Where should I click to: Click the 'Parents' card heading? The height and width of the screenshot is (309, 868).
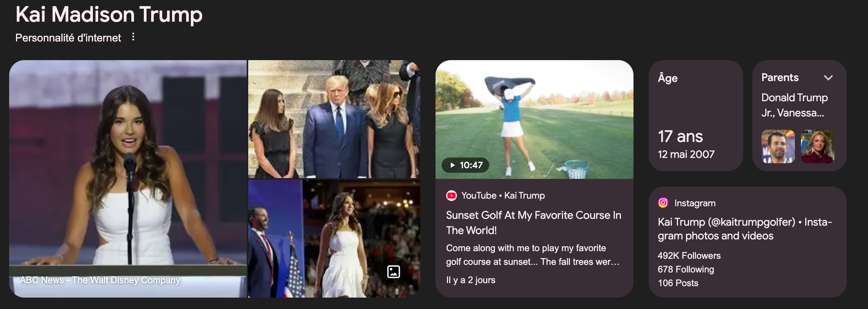pyautogui.click(x=780, y=77)
